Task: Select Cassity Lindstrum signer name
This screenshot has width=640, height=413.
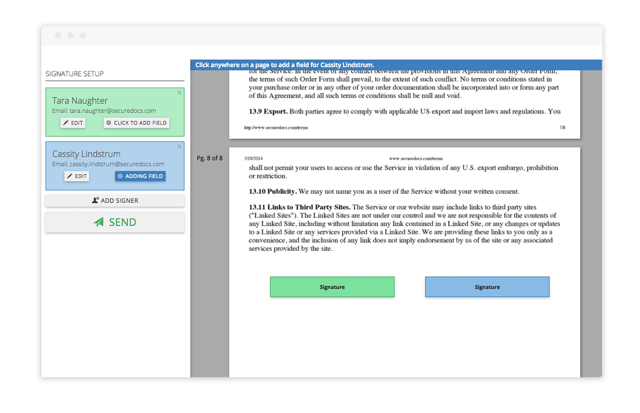Action: [86, 154]
